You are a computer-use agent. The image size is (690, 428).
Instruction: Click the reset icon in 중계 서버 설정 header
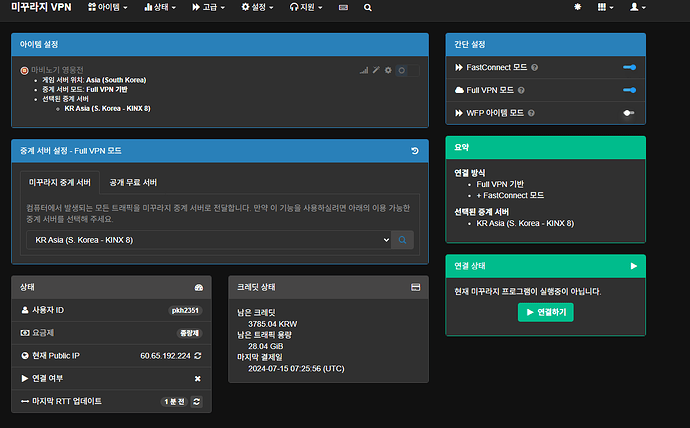tap(415, 151)
